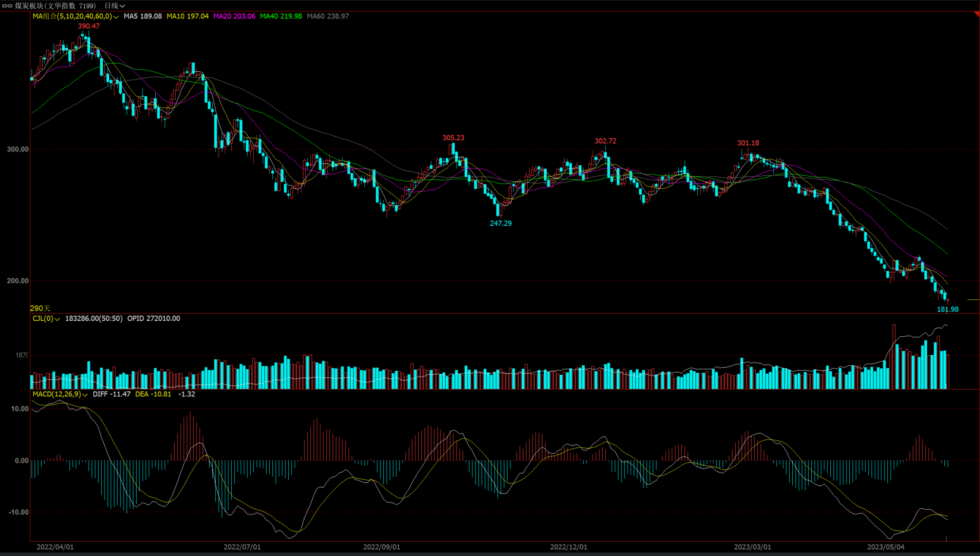Click the DEA -10.81 value
Viewport: 980px width, 556px height.
153,394
